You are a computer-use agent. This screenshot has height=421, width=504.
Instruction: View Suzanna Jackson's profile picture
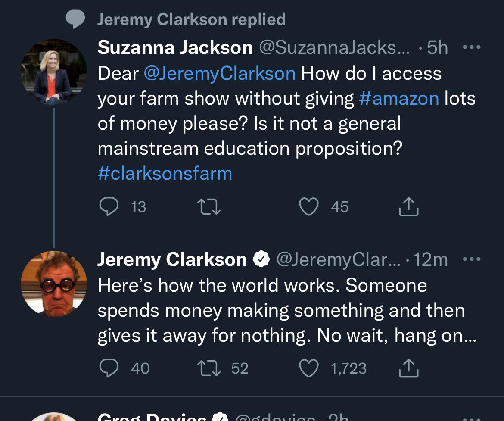[x=54, y=72]
